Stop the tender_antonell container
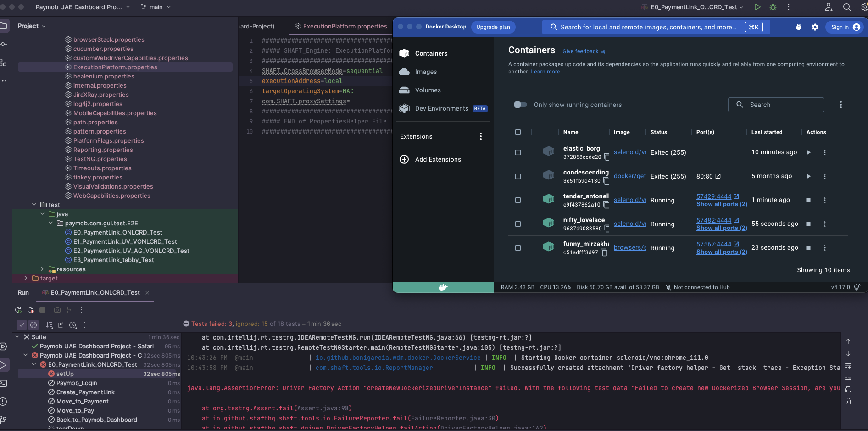Viewport: 868px width, 431px height. (x=809, y=200)
